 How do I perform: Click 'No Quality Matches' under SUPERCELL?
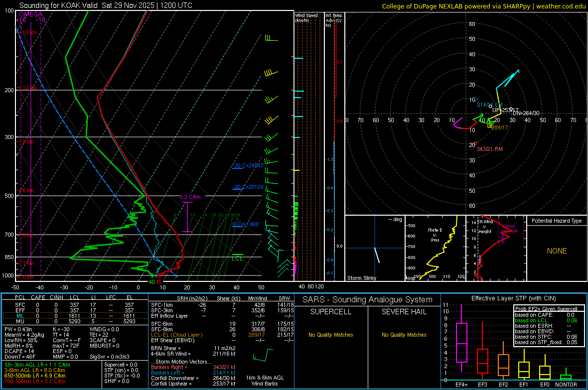click(331, 335)
